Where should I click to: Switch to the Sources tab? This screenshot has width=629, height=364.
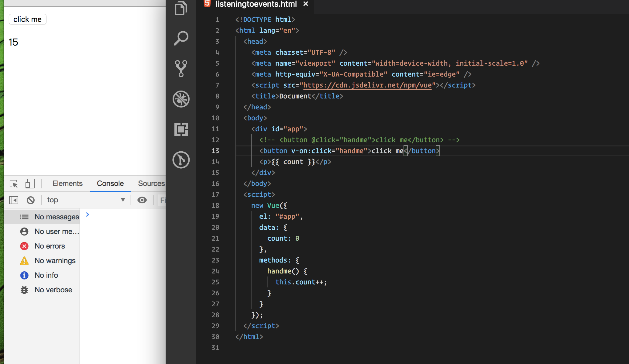click(151, 184)
